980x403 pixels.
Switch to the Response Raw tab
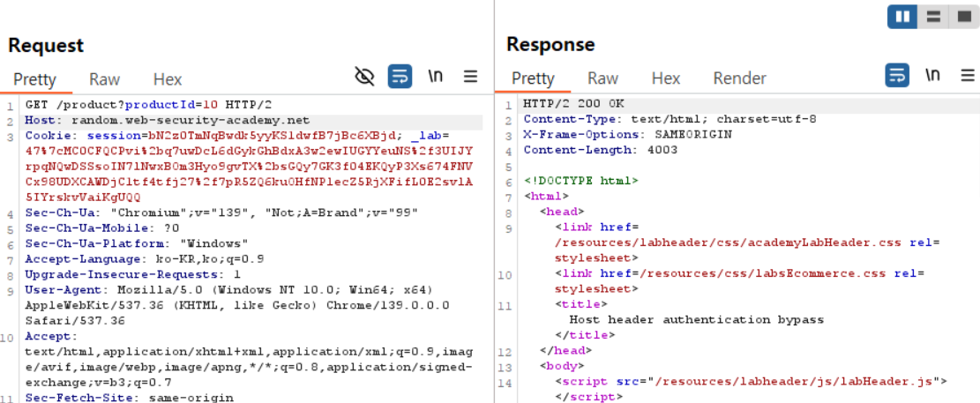point(602,78)
